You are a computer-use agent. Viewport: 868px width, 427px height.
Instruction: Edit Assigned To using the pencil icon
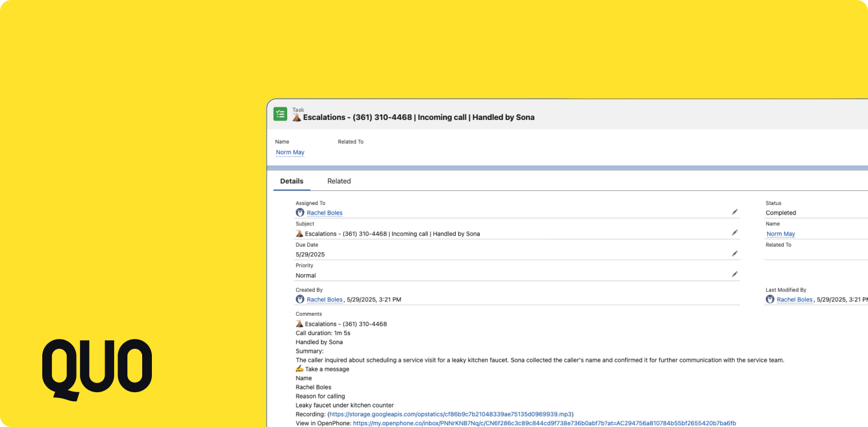[x=735, y=211]
